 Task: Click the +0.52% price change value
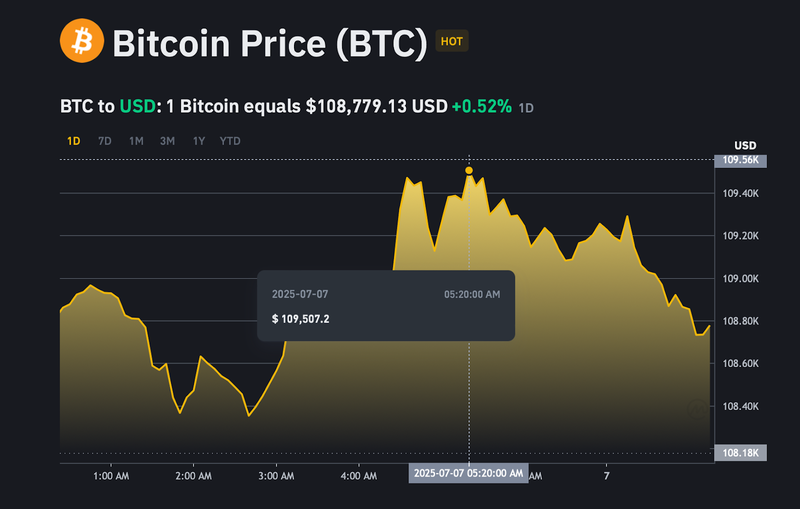481,105
